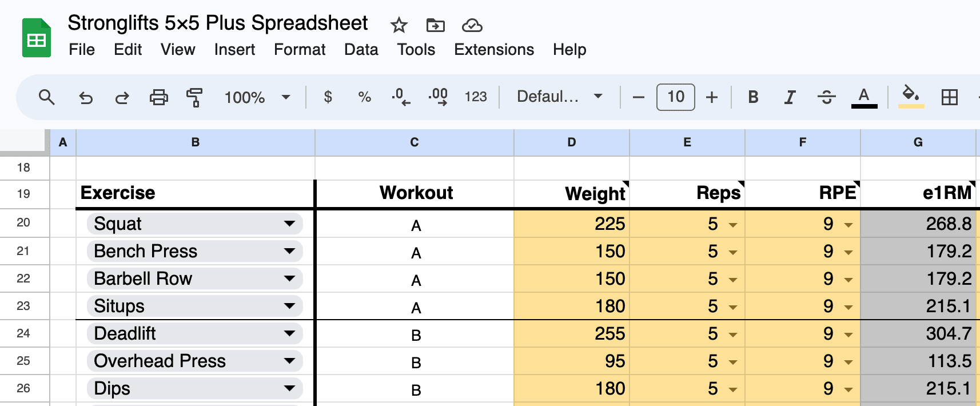The image size is (980, 406).
Task: Select column D header
Action: click(x=572, y=142)
